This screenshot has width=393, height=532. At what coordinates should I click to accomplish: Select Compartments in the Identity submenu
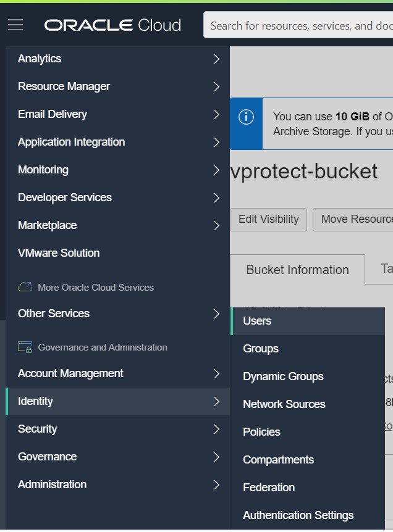tap(278, 460)
